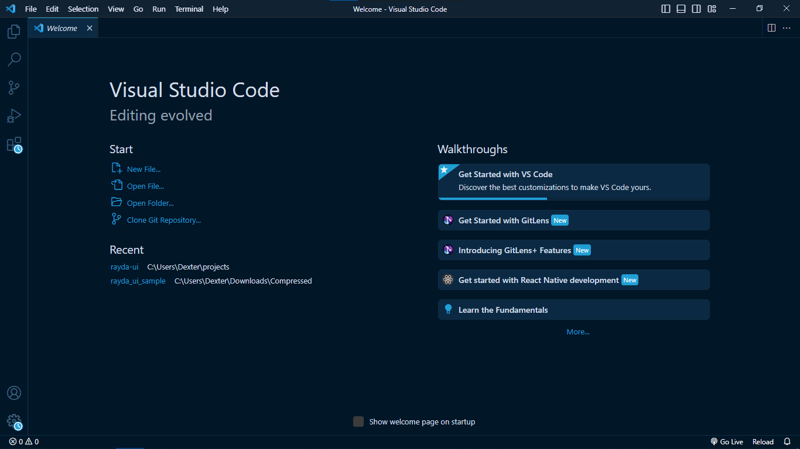The width and height of the screenshot is (800, 449).
Task: Click the Clone Git Repository link
Action: (163, 220)
